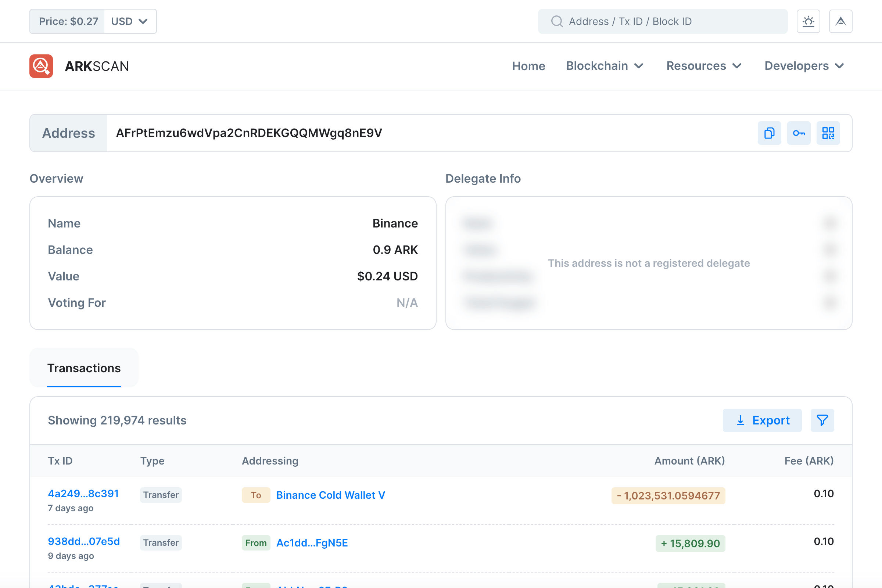The width and height of the screenshot is (882, 588).
Task: Expand the Developers menu
Action: pyautogui.click(x=804, y=66)
